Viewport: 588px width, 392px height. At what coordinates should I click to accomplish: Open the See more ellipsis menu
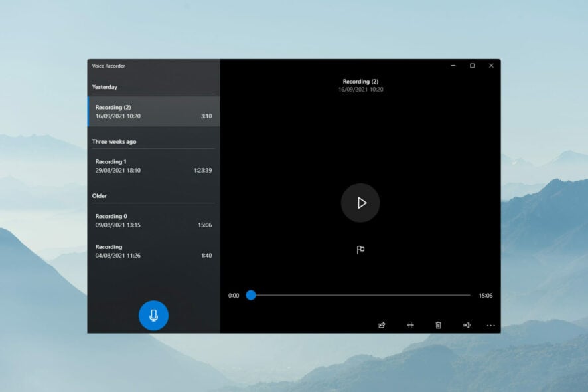pos(491,325)
